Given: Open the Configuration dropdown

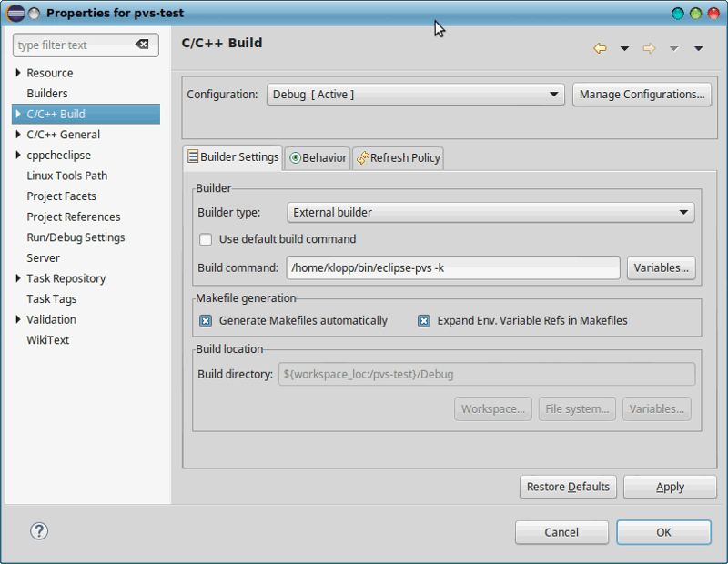Looking at the screenshot, I should 416,95.
